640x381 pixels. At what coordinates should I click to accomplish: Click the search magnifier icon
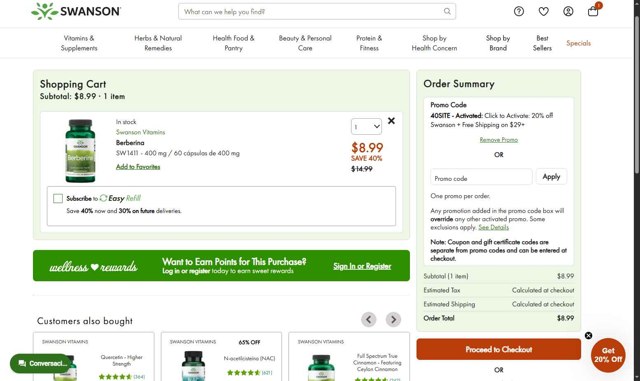(447, 11)
